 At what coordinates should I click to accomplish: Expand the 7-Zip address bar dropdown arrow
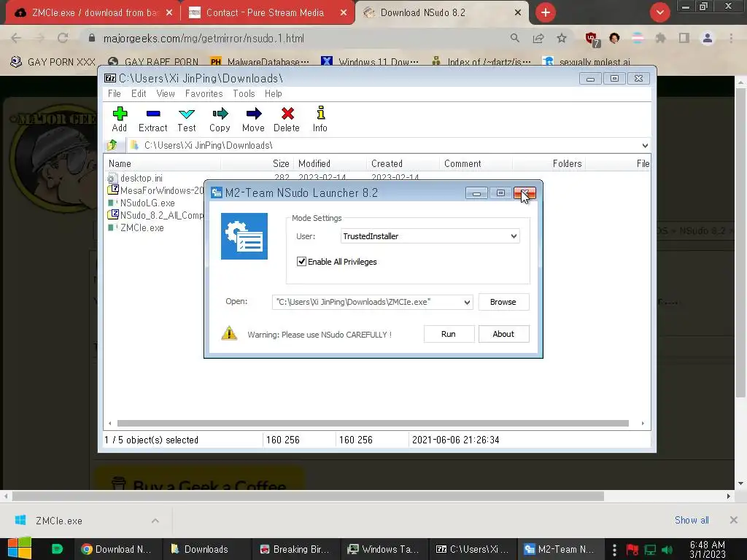click(x=645, y=145)
